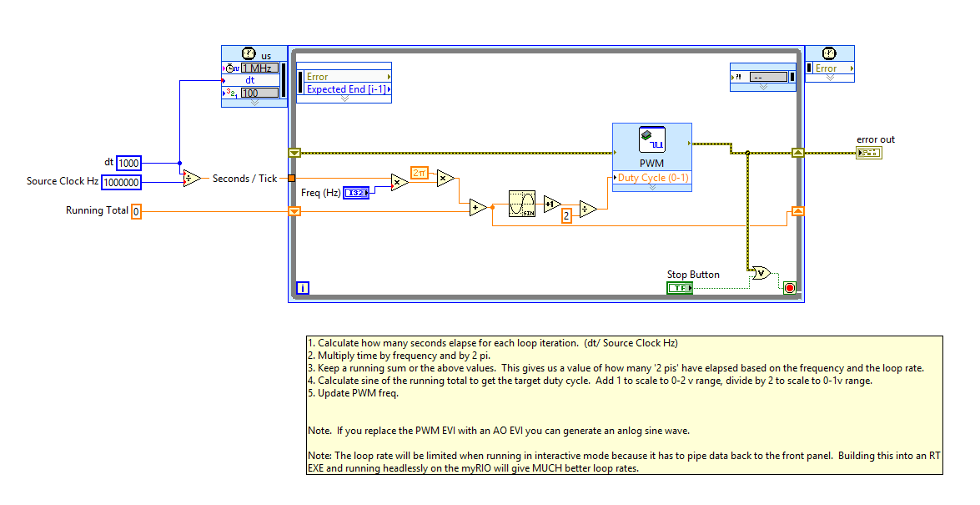Click the error shift register on the loop's left edge

[x=294, y=153]
